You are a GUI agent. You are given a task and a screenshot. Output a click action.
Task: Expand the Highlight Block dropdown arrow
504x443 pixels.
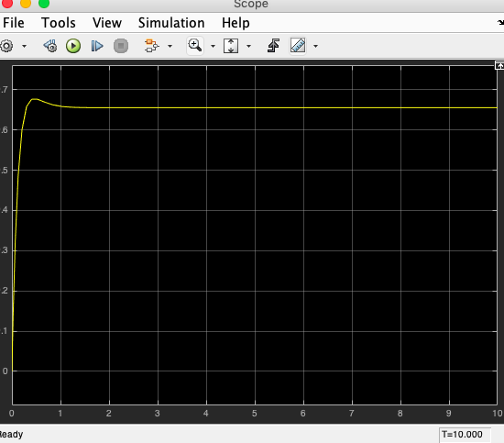pyautogui.click(x=170, y=47)
